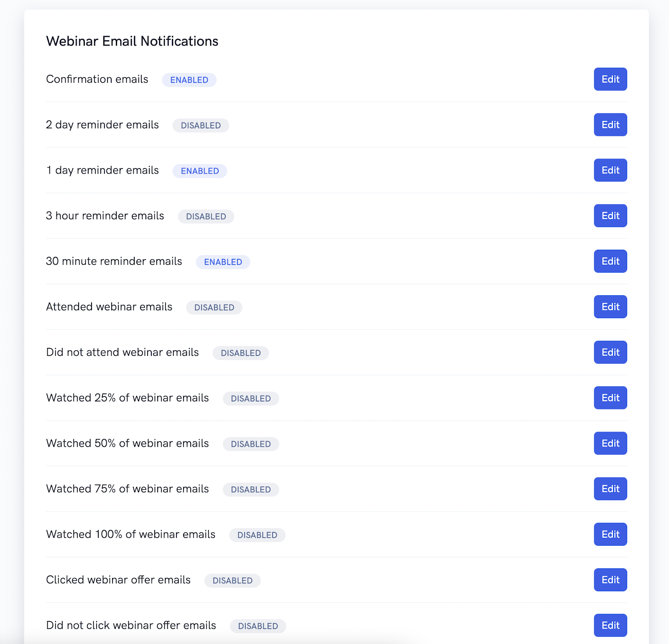The width and height of the screenshot is (669, 644).
Task: Edit Clicked webinar offer emails
Action: [610, 580]
